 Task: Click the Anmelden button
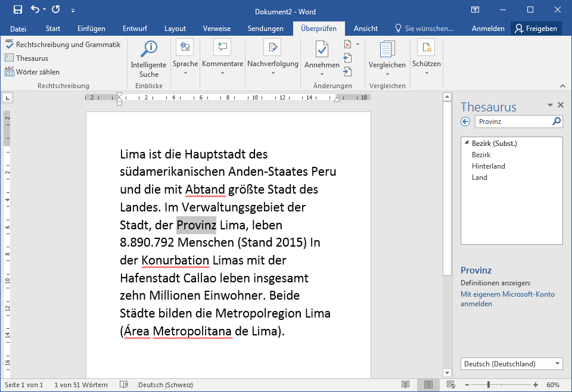pos(488,29)
